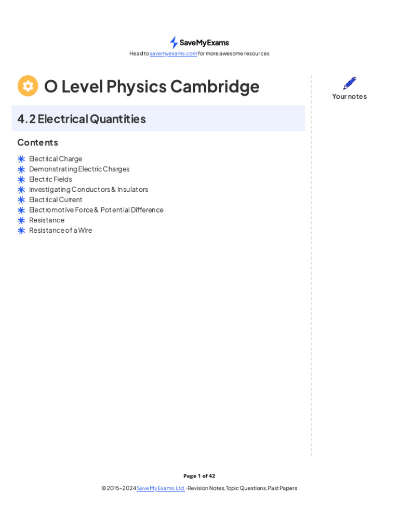Click star bullet beside Resistance of a Wire
The width and height of the screenshot is (399, 532).
21,230
